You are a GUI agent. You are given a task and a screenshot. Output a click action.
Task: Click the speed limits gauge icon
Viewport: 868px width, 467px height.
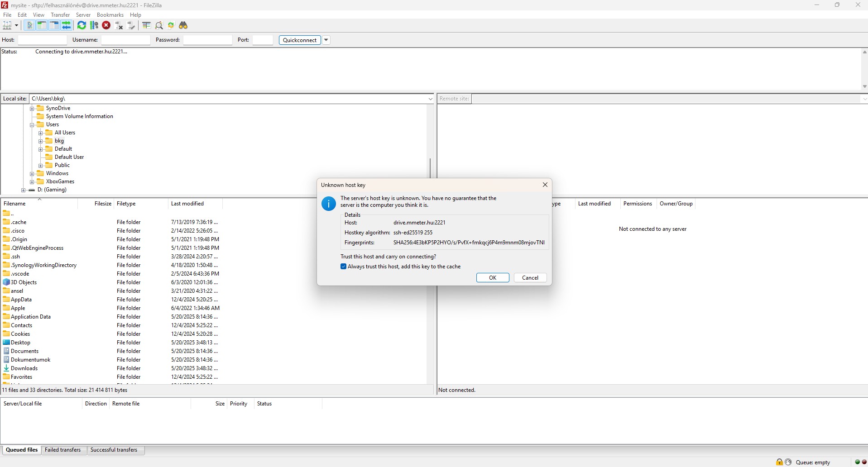[x=788, y=462]
